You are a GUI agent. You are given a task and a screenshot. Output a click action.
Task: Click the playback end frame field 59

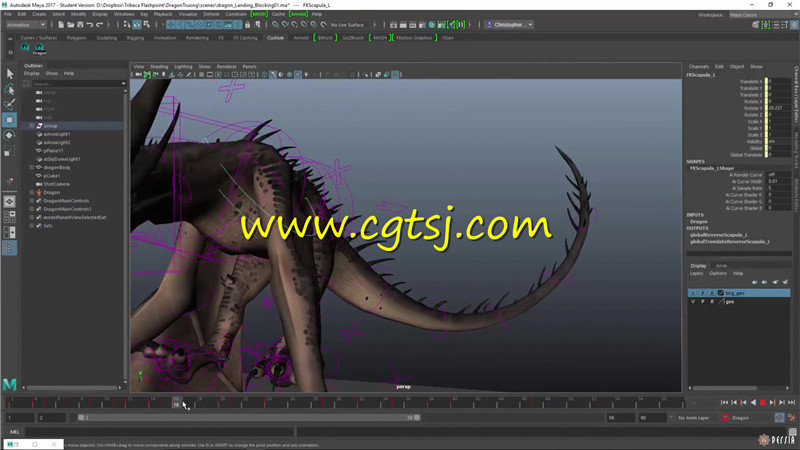coord(619,418)
